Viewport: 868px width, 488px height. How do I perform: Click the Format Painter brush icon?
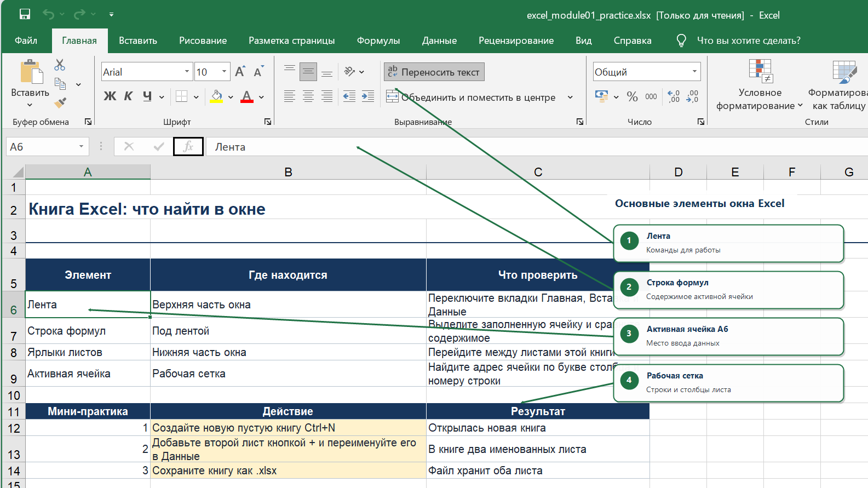[x=60, y=102]
